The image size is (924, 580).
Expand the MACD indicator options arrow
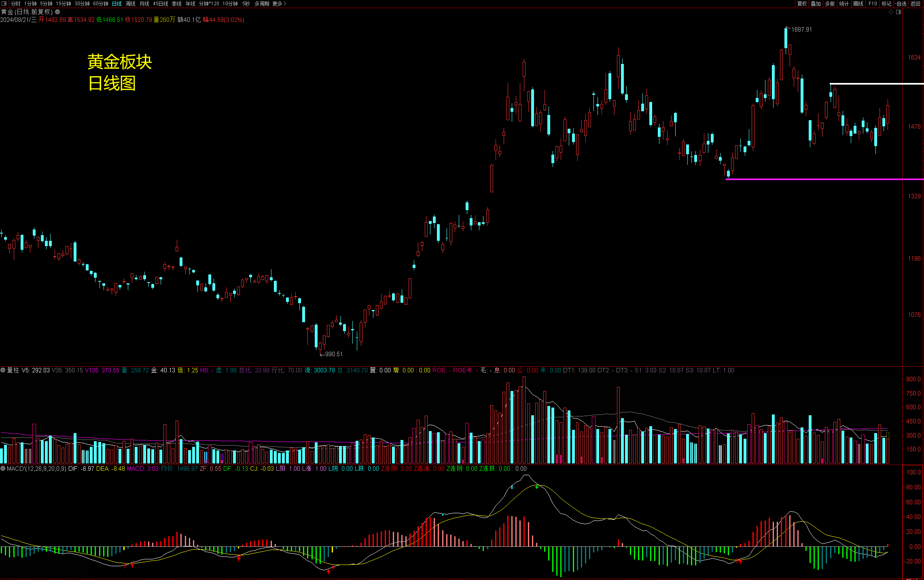pyautogui.click(x=3, y=468)
